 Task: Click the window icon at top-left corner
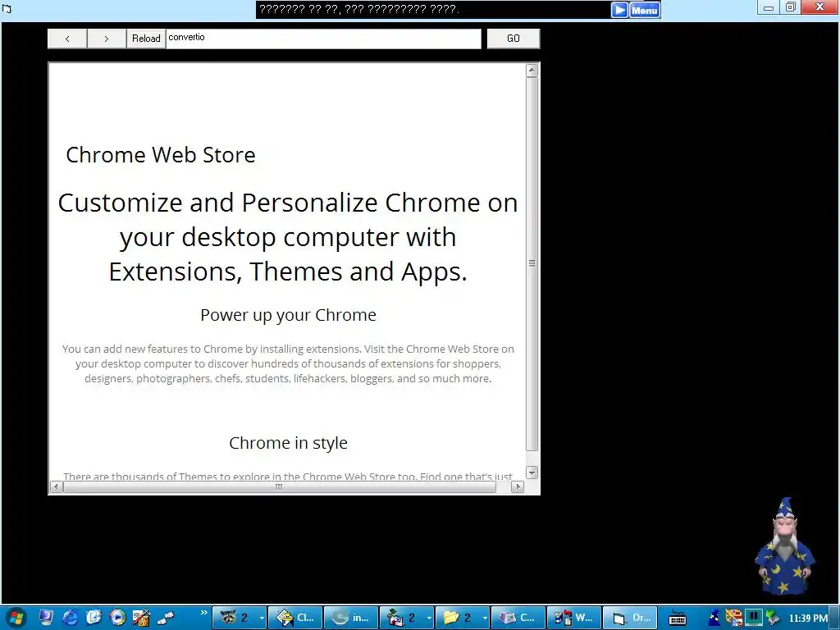(7, 8)
